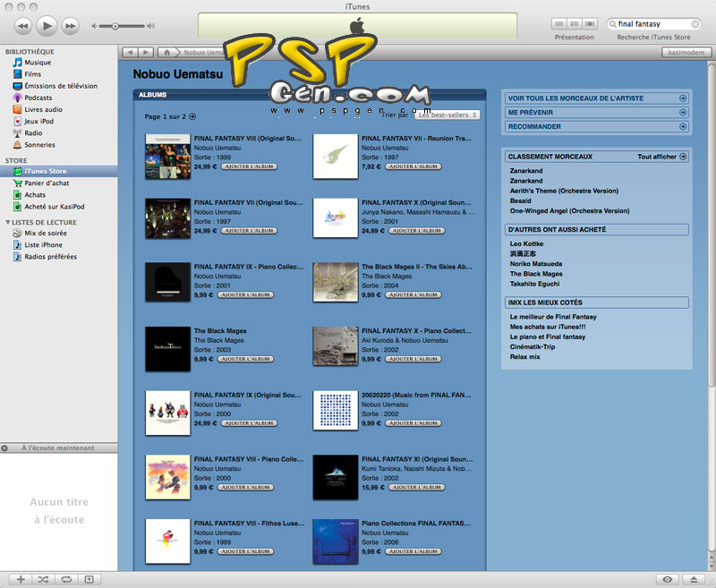Add a new playlist with plus button
This screenshot has width=716, height=588.
pos(21,579)
